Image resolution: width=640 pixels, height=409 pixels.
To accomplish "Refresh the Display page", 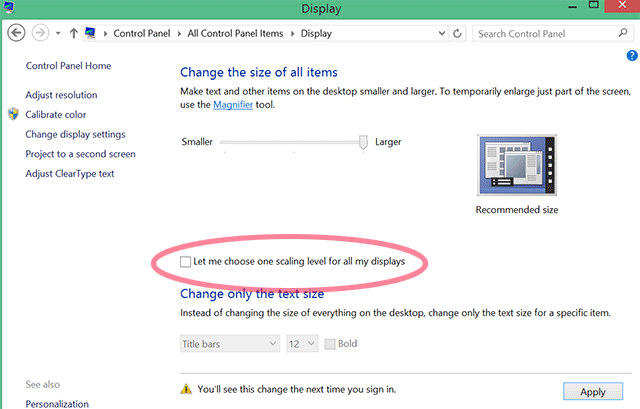I will click(457, 33).
